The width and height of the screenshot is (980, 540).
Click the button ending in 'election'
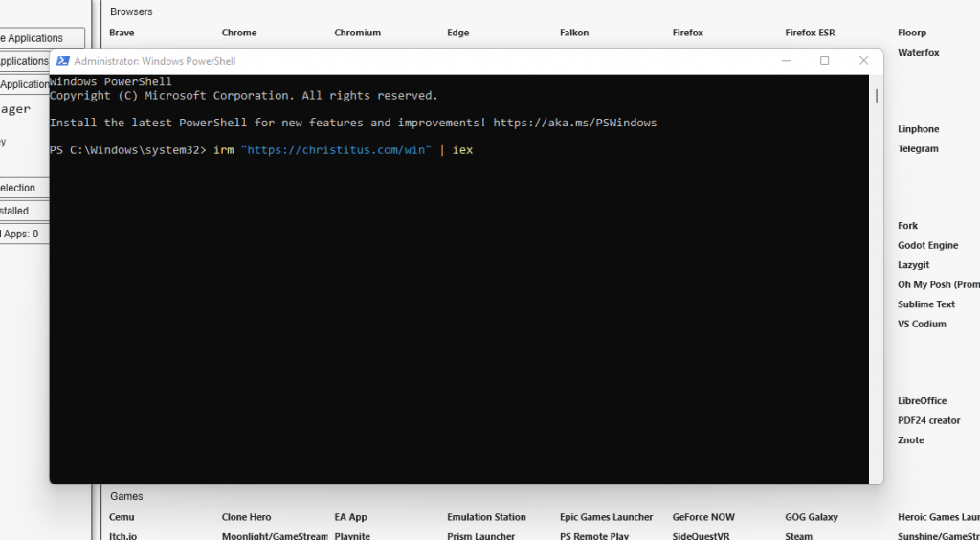coord(24,188)
